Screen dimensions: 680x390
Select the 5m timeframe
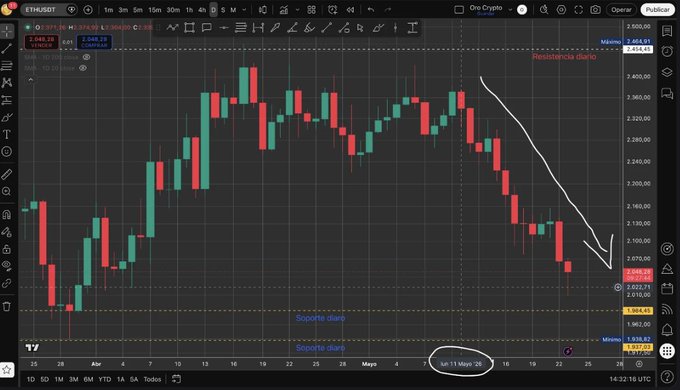pyautogui.click(x=138, y=10)
